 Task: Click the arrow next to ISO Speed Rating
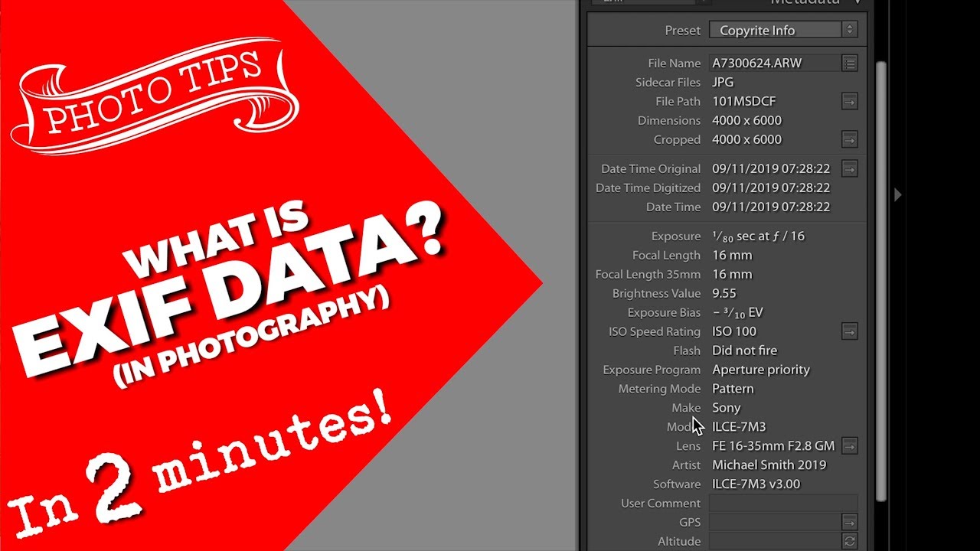coord(849,331)
